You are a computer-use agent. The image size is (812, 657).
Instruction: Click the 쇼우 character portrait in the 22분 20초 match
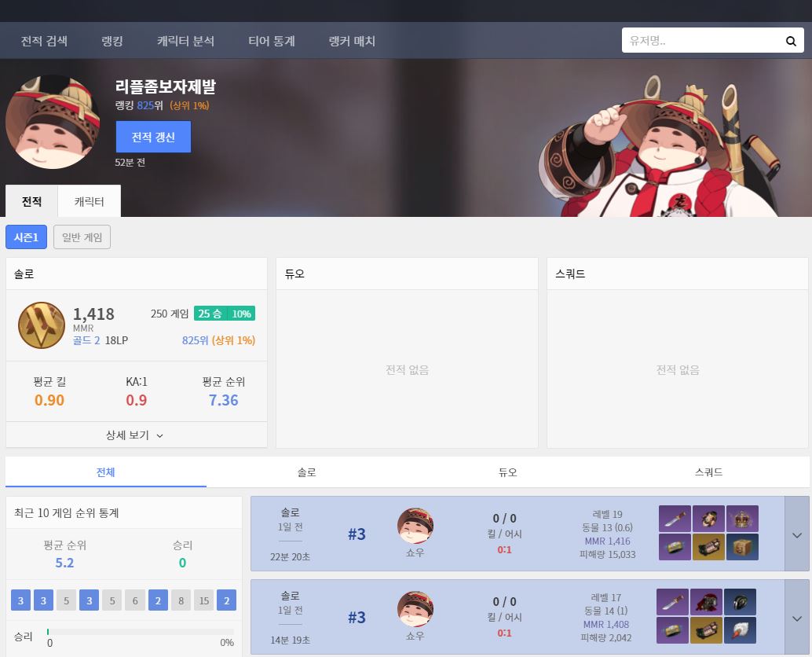415,526
